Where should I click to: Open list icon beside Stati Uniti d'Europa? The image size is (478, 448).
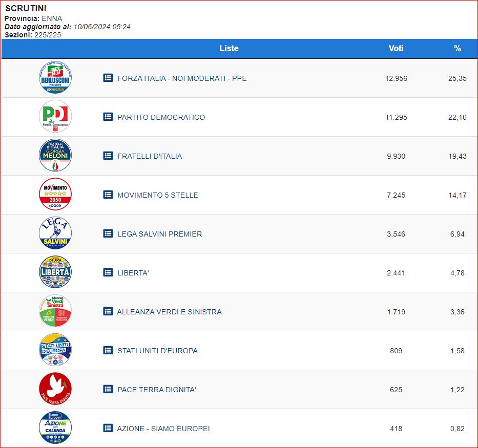(108, 350)
